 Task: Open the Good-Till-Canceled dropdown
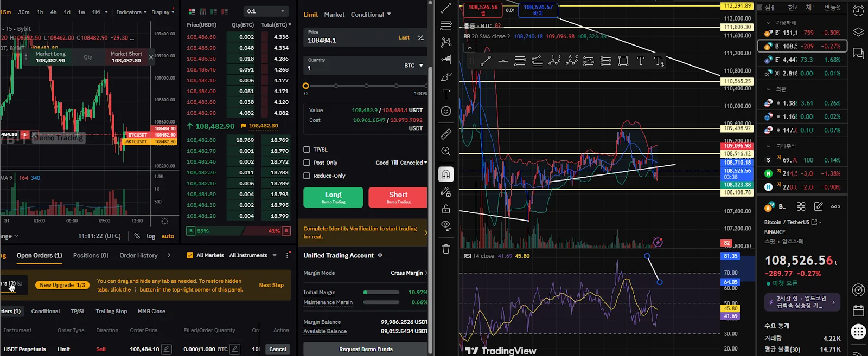pyautogui.click(x=401, y=163)
